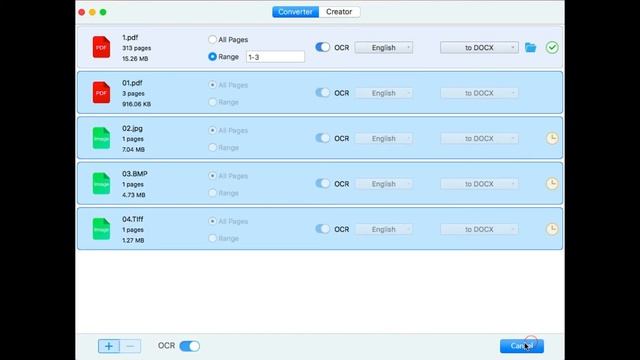
Task: Select the 01.pdf file name
Action: [x=132, y=83]
